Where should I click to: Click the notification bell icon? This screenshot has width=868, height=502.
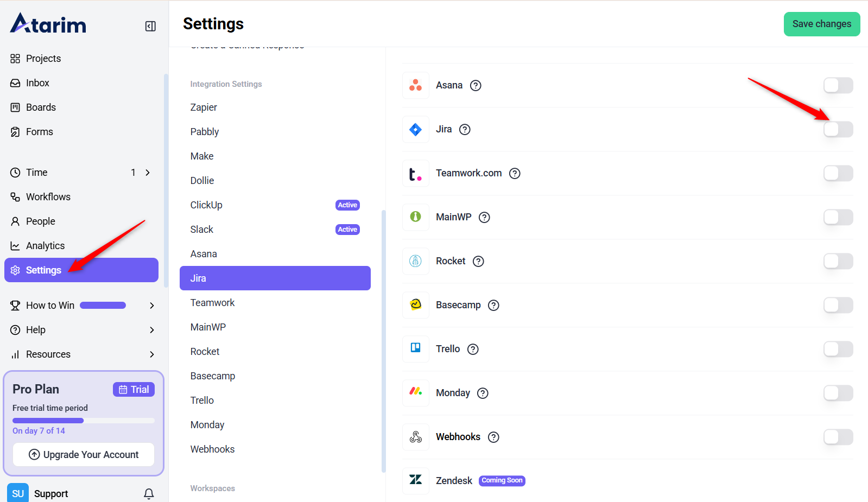(x=149, y=493)
